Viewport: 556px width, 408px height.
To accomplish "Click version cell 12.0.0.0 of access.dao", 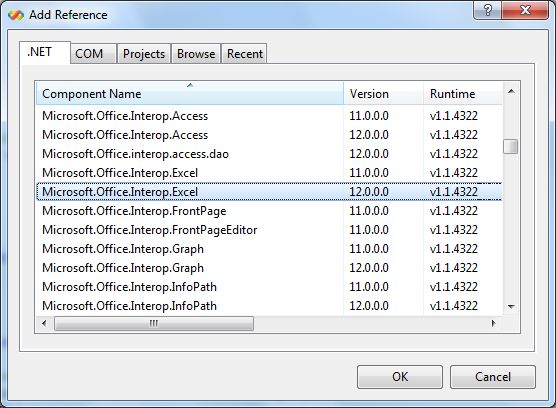I will [x=369, y=154].
